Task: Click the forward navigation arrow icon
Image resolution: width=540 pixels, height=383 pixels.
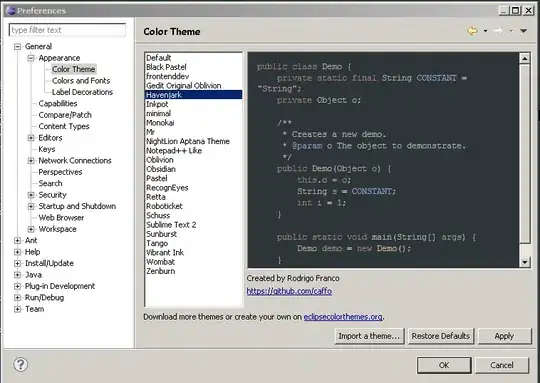Action: pyautogui.click(x=498, y=31)
